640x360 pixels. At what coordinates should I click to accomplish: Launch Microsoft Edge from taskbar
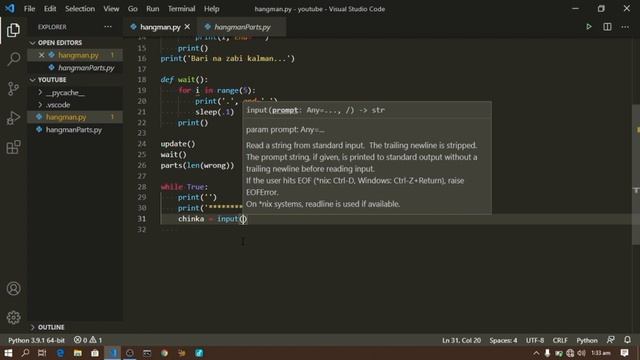60,353
